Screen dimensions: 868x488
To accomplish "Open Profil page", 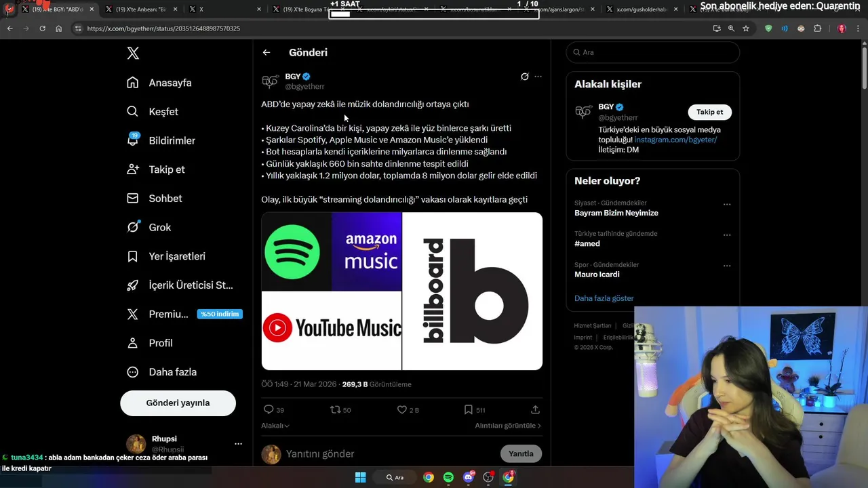I will (x=149, y=343).
